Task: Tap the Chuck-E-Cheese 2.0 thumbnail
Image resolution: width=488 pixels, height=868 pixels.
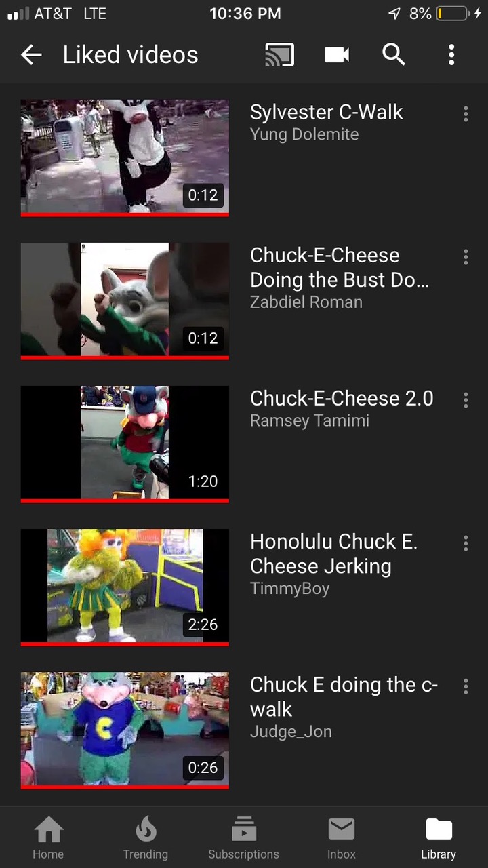Action: [x=125, y=444]
